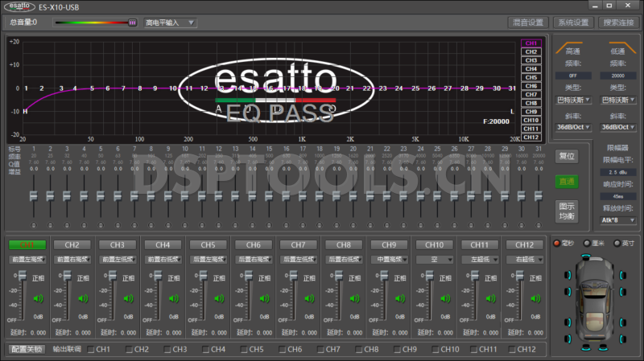Open the 系统设置 system settings tab

tap(573, 23)
